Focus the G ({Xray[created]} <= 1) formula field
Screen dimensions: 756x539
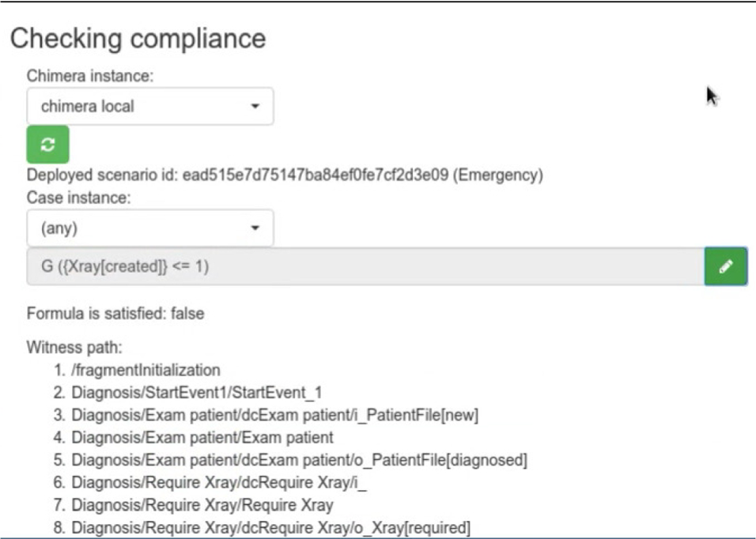tap(364, 267)
